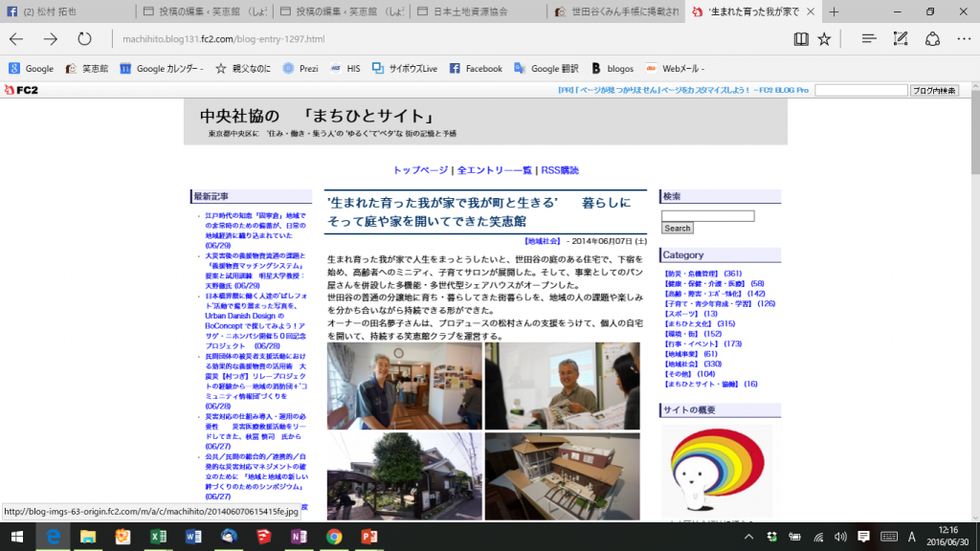Go back to previous page
The image size is (980, 551).
(x=16, y=38)
